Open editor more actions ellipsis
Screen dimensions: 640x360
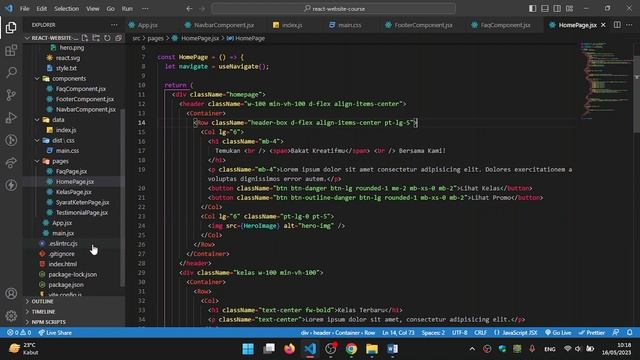[629, 25]
